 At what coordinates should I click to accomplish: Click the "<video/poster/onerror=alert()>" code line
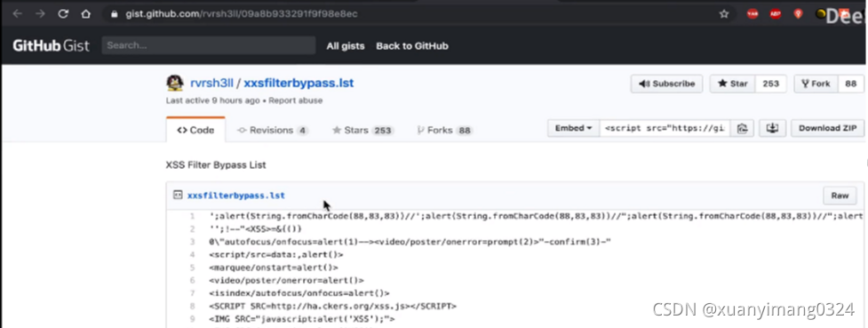point(287,280)
